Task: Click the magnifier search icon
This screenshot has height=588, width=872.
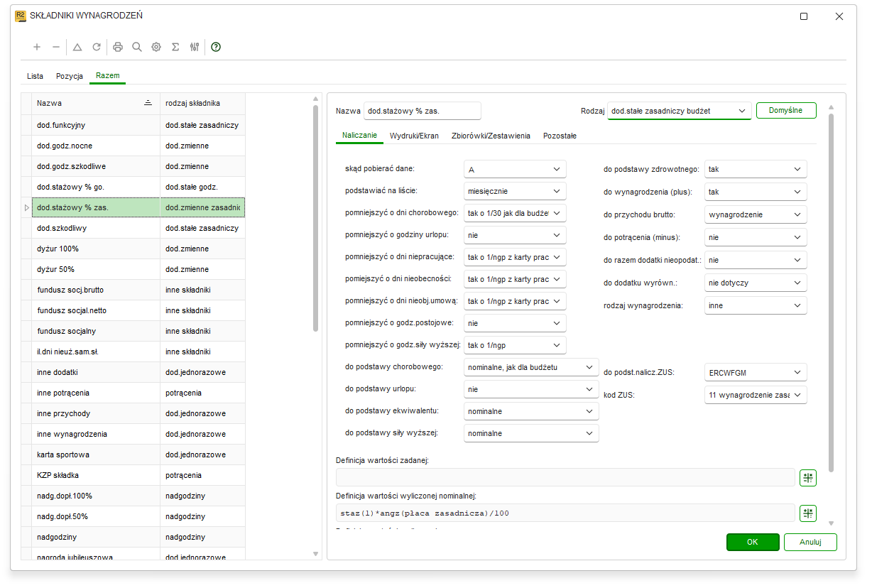Action: 137,47
